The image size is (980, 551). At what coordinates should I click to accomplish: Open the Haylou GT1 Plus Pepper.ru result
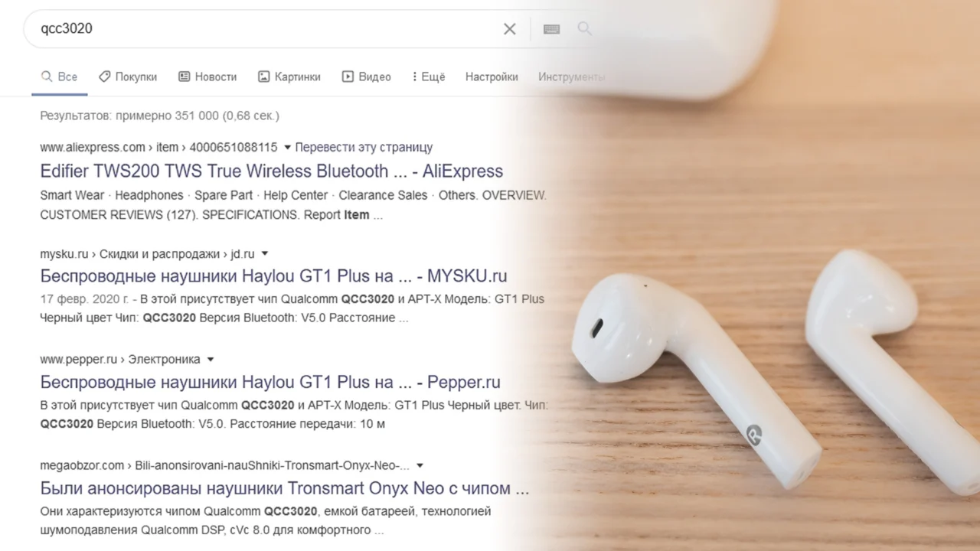(270, 382)
